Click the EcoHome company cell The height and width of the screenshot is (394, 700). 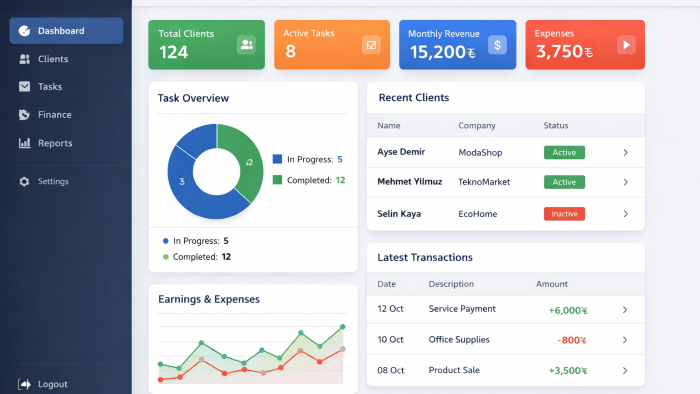(478, 214)
